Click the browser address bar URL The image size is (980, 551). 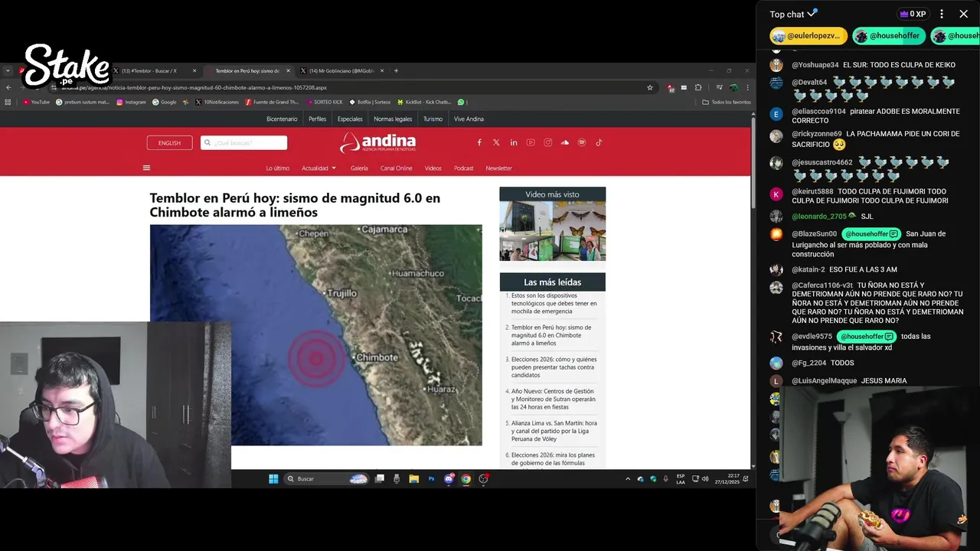click(194, 87)
